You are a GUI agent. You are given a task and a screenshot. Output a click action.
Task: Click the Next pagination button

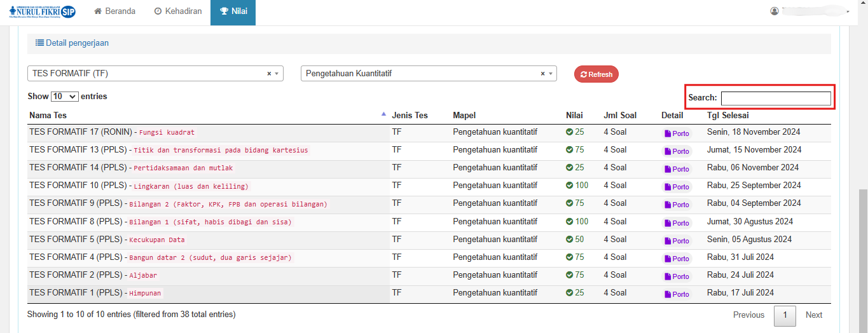click(x=813, y=315)
